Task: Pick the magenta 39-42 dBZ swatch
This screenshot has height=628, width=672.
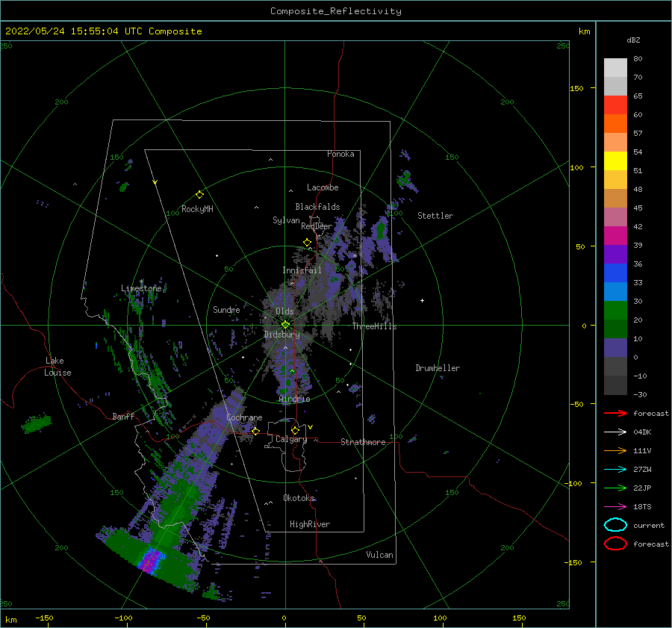Action: [615, 236]
